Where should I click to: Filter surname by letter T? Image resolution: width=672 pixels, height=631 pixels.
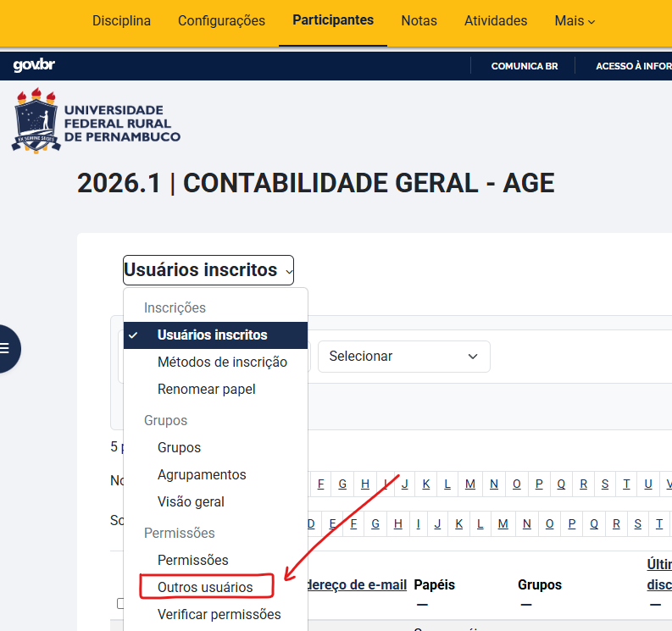click(659, 523)
